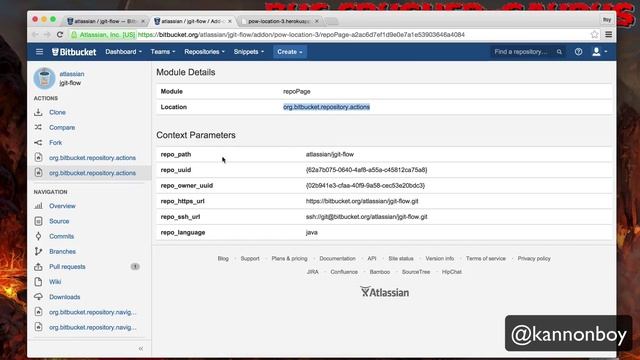This screenshot has width=640, height=360.
Task: Reload the page in the browser
Action: pos(60,35)
